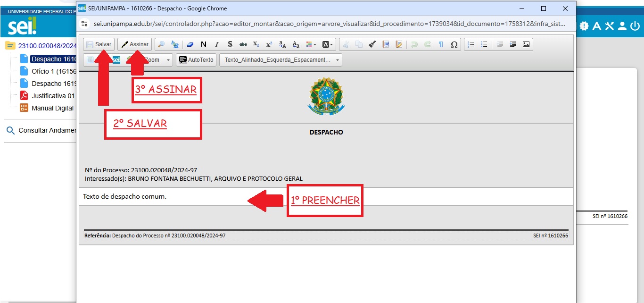Apply superscript formatting
Screen dimensions: 644x303
click(269, 44)
